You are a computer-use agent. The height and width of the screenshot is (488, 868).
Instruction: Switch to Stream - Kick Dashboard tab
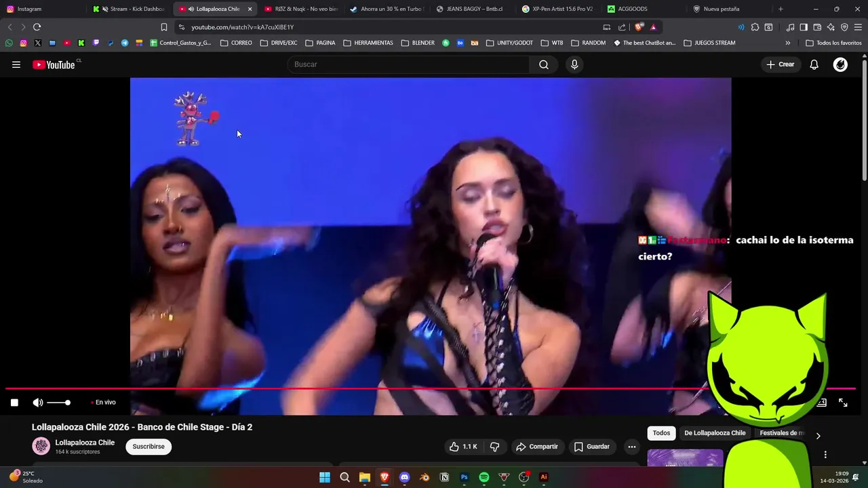coord(129,9)
